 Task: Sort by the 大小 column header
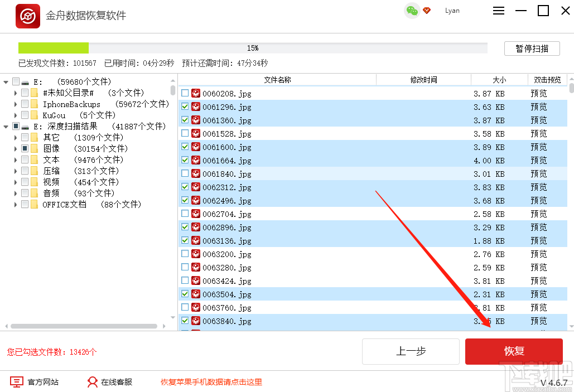pyautogui.click(x=499, y=80)
